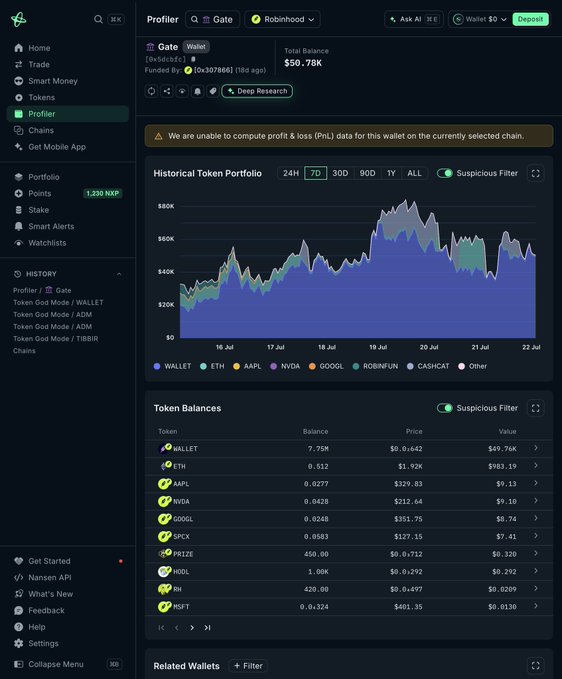Screen dimensions: 562x679
Task: Open the sidebar search icon
Action: (98, 19)
